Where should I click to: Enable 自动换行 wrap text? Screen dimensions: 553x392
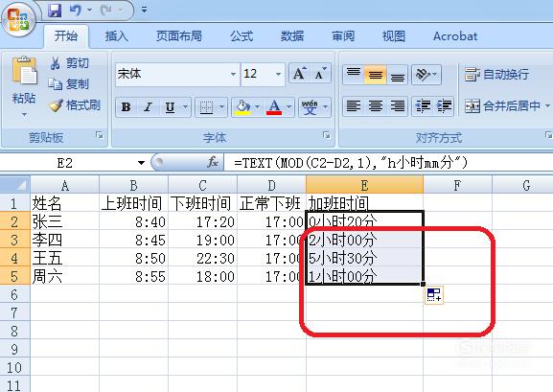coord(496,75)
